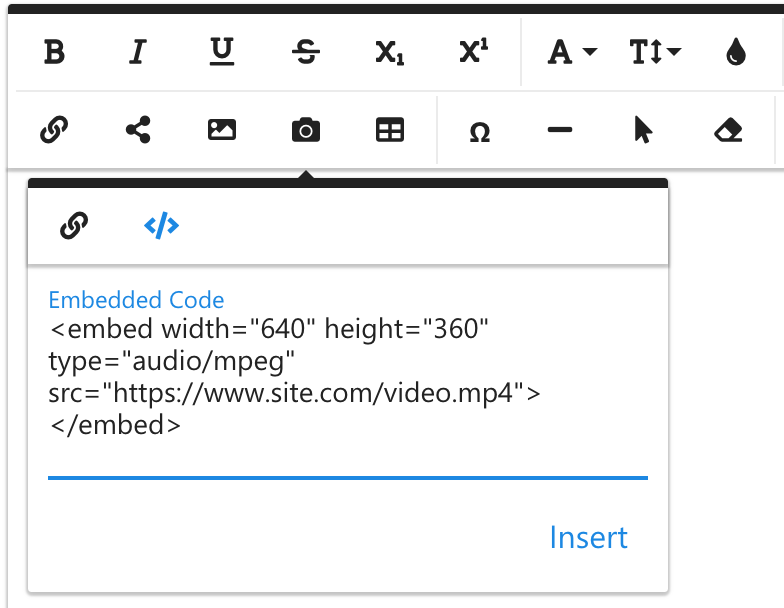Open the font size dropdown

coord(655,52)
